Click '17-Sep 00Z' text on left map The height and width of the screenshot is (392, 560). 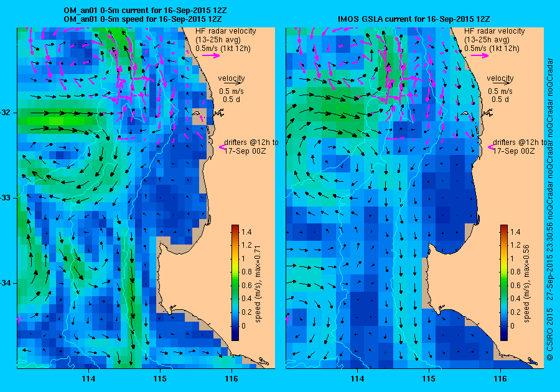point(245,151)
